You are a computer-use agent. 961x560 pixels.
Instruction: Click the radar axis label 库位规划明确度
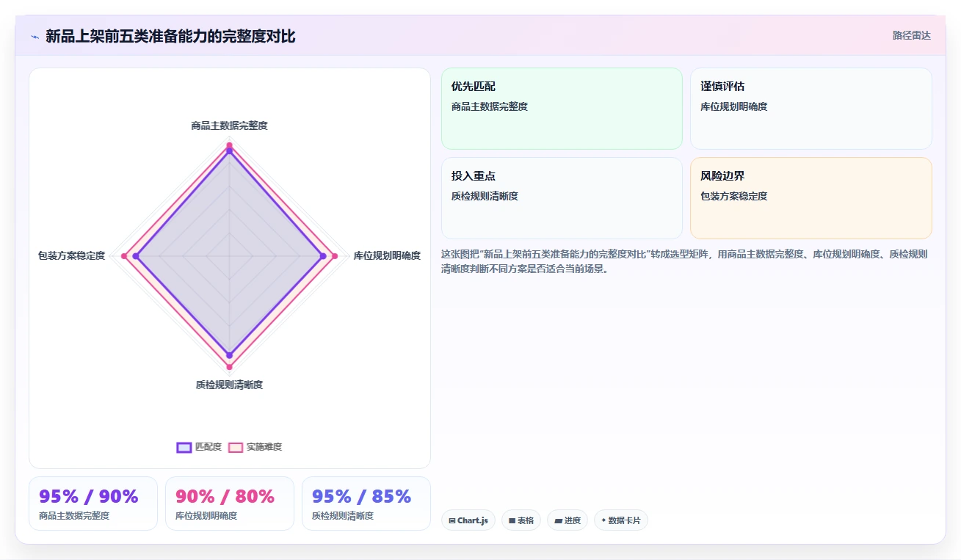click(387, 256)
